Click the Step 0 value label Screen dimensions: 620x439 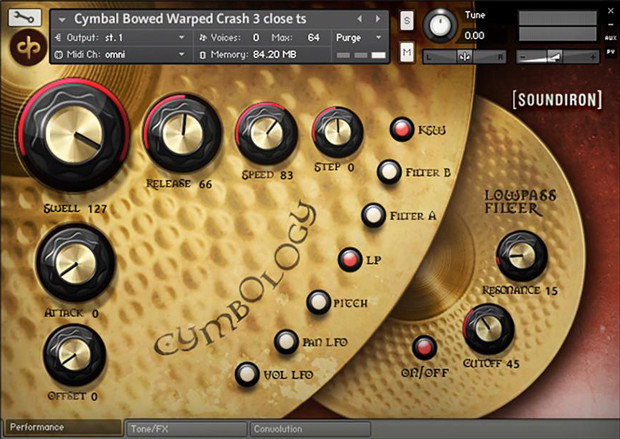[334, 167]
